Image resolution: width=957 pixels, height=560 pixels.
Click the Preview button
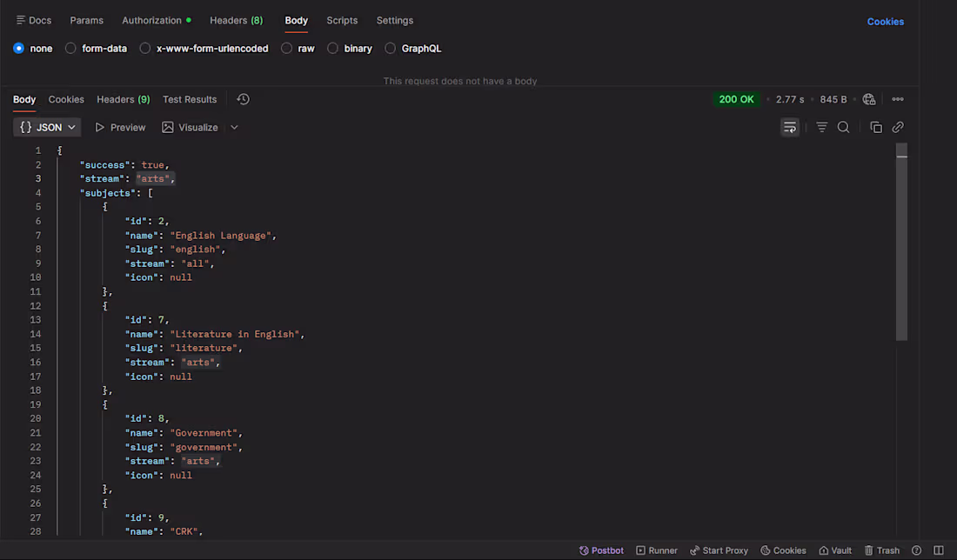tap(120, 127)
